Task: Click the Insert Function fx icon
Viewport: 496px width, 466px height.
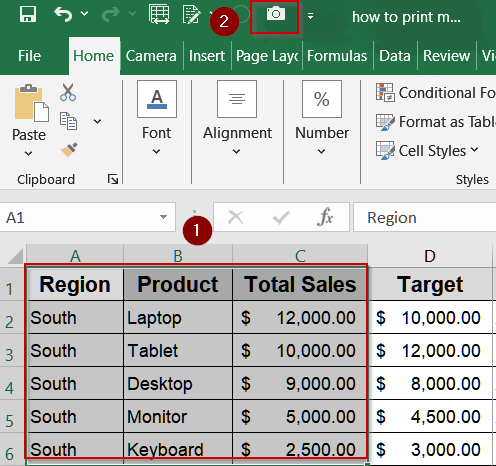Action: point(325,217)
